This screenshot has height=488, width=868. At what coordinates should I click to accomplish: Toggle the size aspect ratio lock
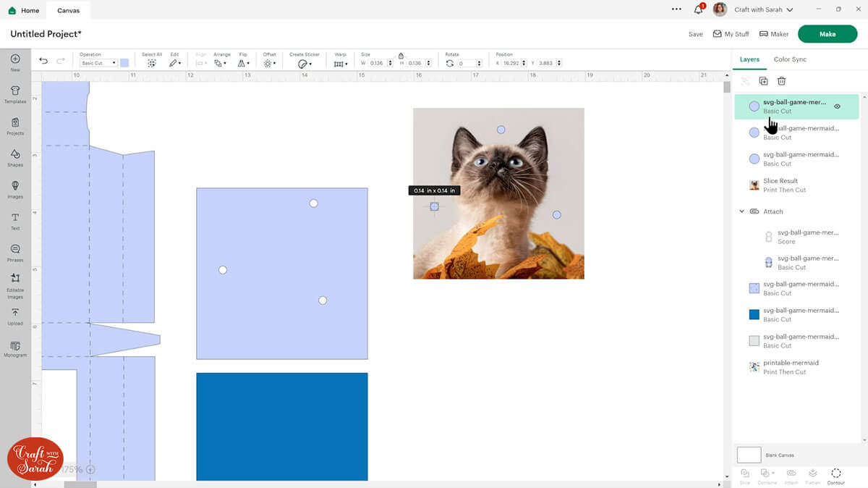click(x=401, y=56)
